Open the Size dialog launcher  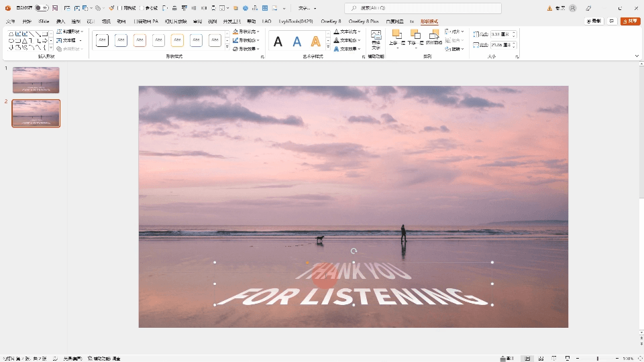(x=517, y=57)
